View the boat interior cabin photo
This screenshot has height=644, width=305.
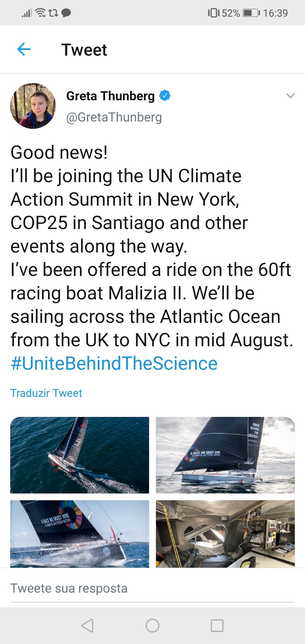(x=225, y=534)
